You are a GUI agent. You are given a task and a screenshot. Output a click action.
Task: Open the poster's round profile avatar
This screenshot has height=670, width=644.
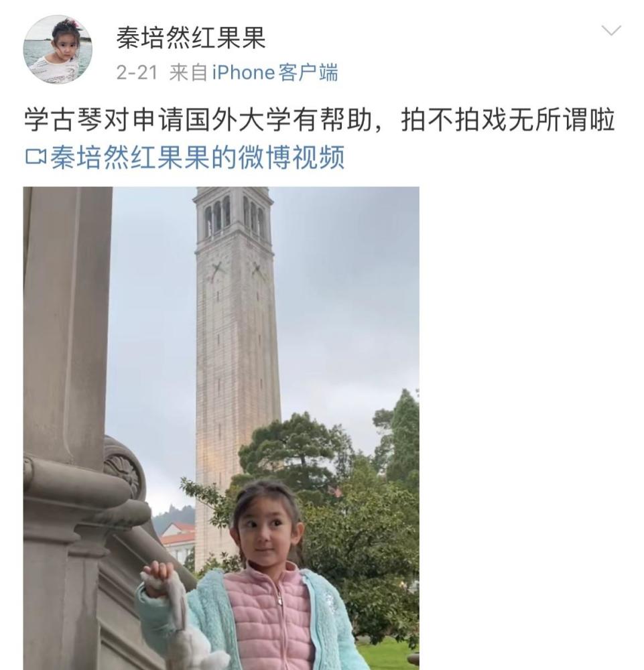point(58,50)
